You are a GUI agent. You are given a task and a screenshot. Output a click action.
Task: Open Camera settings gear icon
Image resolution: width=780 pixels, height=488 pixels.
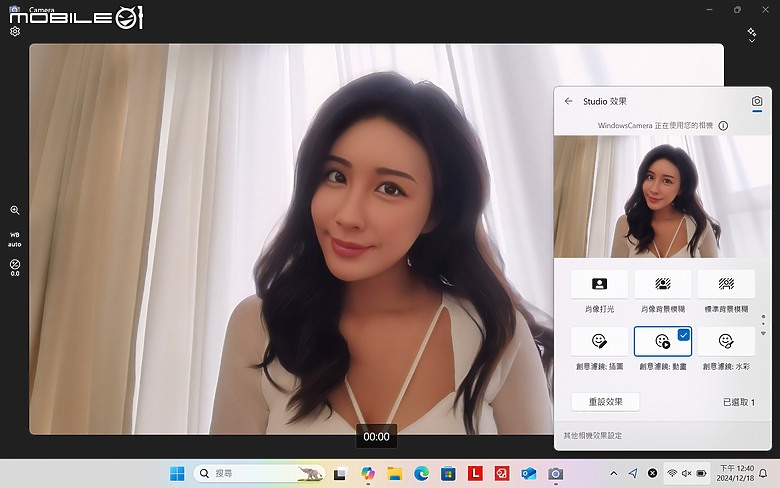[x=15, y=31]
